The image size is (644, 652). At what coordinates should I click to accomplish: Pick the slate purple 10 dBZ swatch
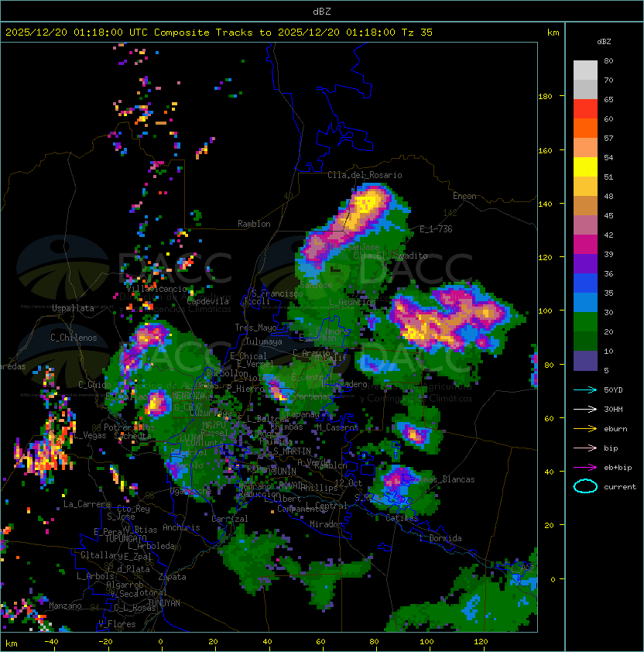585,361
